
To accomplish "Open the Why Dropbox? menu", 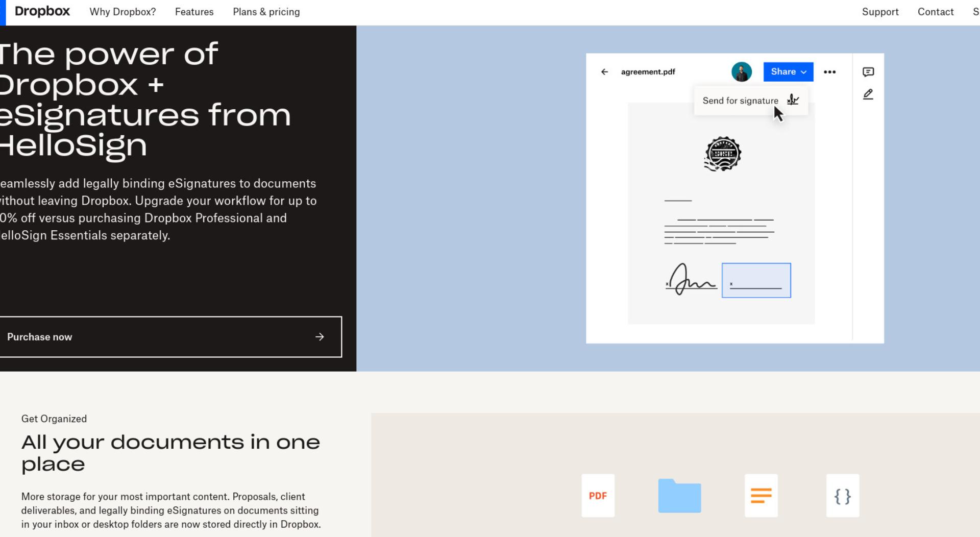I will pos(122,12).
